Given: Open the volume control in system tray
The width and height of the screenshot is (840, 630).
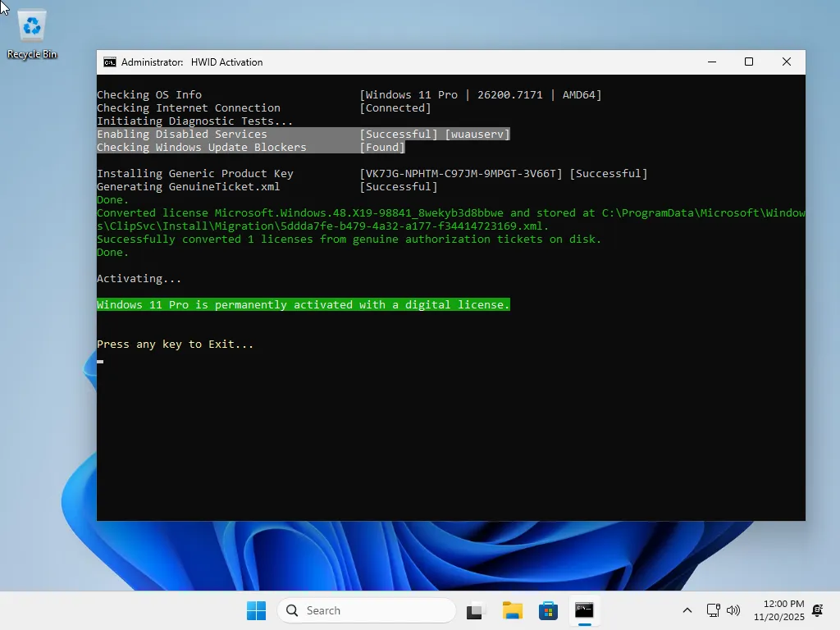Looking at the screenshot, I should pyautogui.click(x=733, y=610).
